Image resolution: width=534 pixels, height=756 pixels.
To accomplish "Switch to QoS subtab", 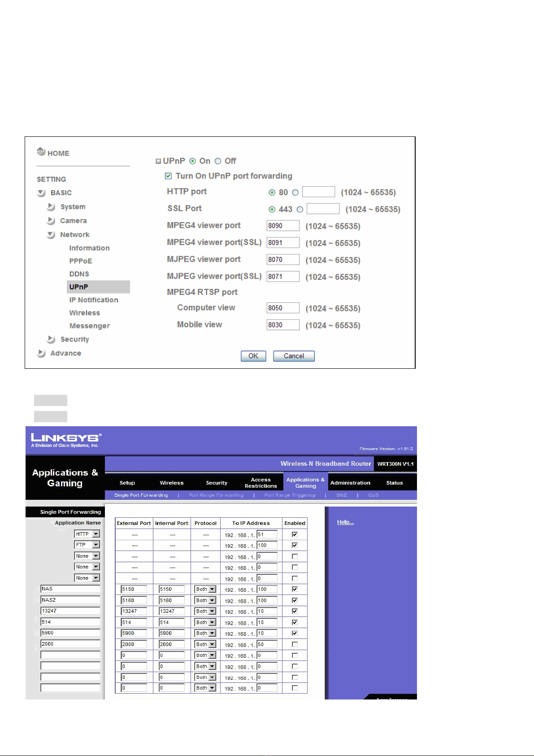I will (x=373, y=495).
